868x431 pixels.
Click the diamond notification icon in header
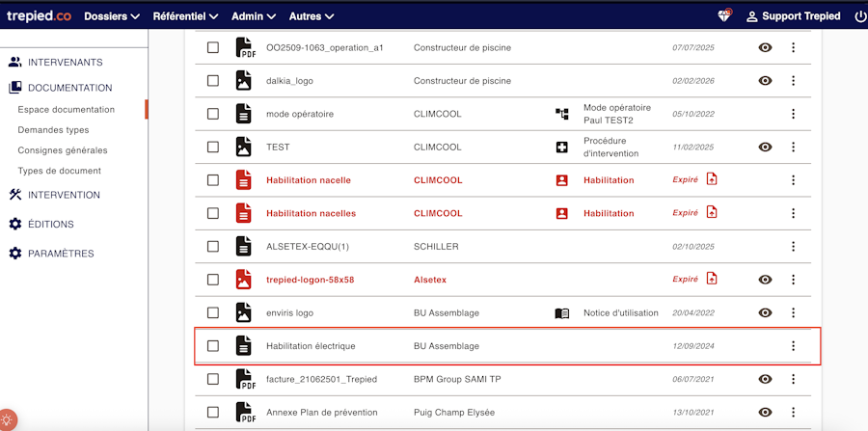[x=724, y=16]
